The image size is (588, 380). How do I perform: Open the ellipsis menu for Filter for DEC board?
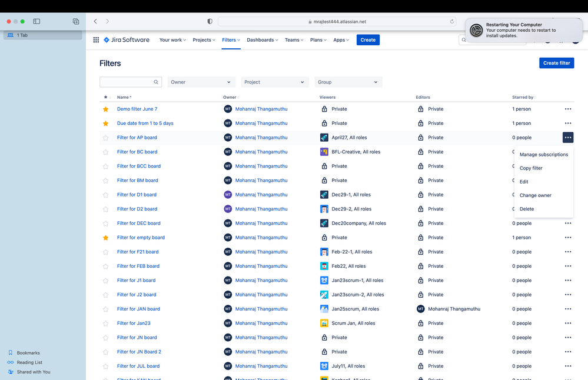click(x=567, y=223)
